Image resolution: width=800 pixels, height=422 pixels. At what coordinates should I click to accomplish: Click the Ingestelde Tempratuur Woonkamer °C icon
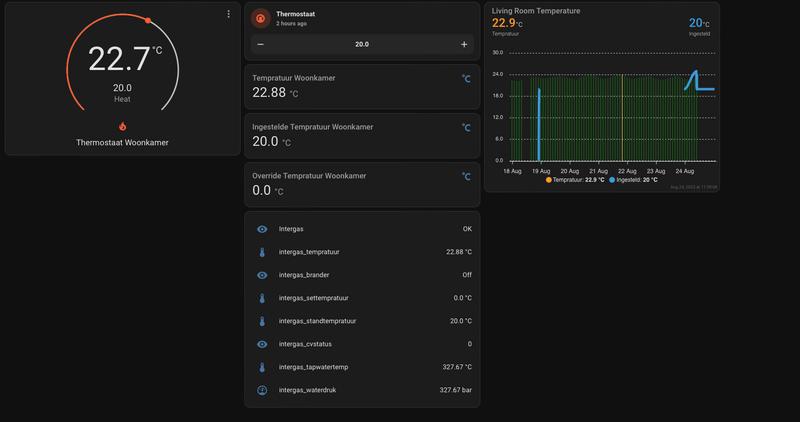[465, 128]
